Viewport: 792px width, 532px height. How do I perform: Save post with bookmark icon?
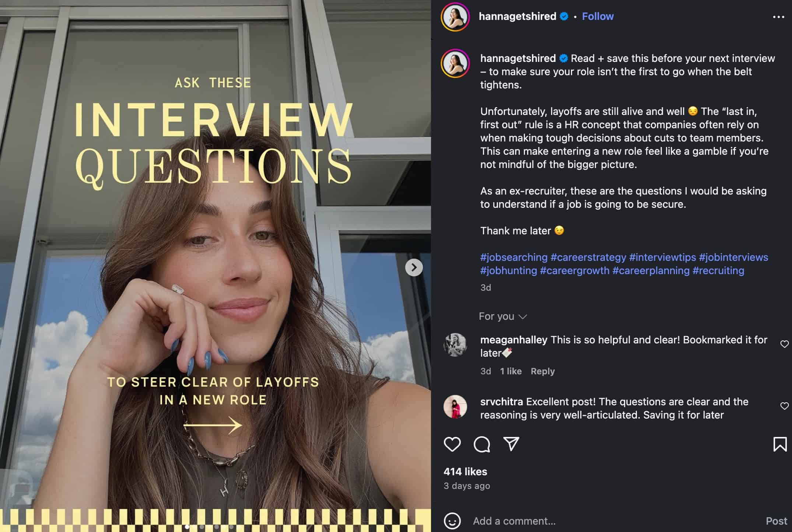pos(780,444)
